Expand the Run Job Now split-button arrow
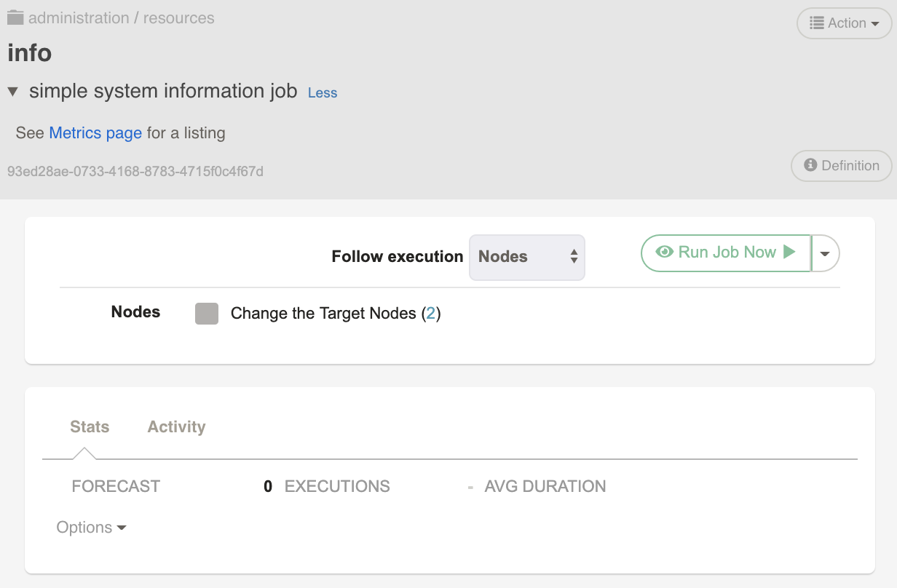This screenshot has height=588, width=897. point(824,253)
